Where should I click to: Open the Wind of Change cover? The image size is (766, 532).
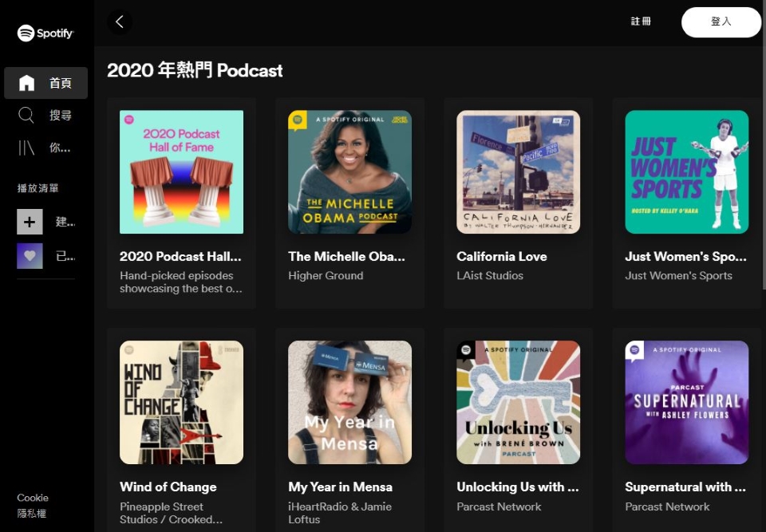[x=181, y=403]
